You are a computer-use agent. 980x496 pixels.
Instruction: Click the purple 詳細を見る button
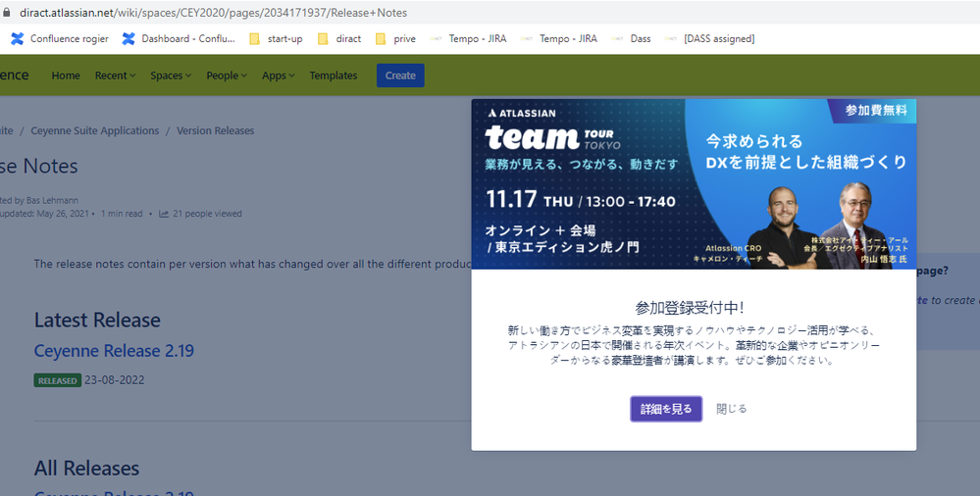666,409
